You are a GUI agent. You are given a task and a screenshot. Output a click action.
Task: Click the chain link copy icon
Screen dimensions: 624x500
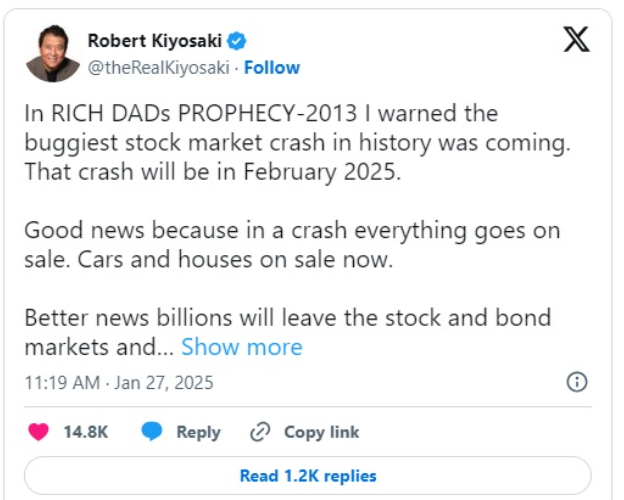pyautogui.click(x=260, y=432)
